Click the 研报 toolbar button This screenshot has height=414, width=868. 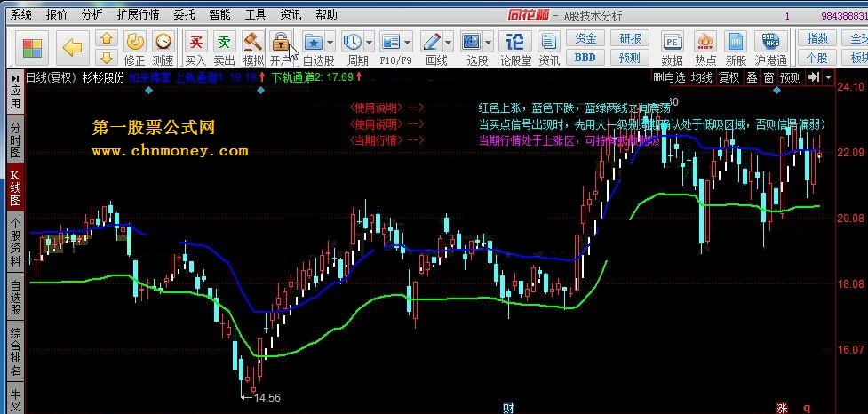click(630, 39)
